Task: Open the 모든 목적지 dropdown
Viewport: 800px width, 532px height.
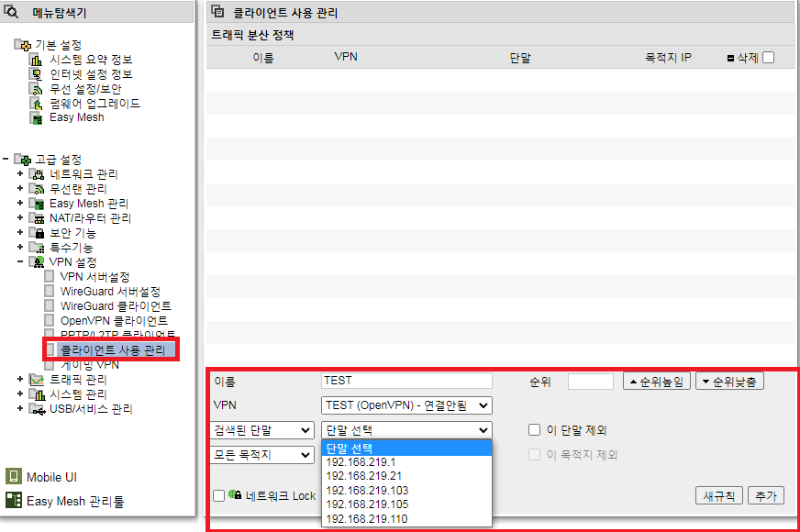Action: [x=261, y=454]
